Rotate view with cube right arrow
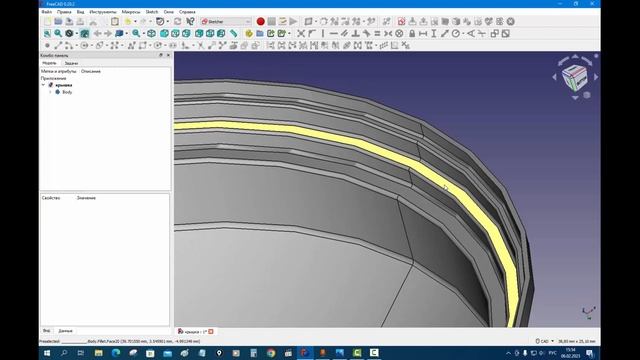640x360 pixels. tap(596, 77)
